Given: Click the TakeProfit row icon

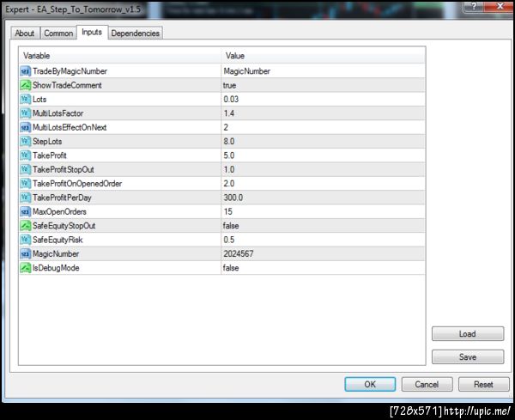Looking at the screenshot, I should pos(25,155).
